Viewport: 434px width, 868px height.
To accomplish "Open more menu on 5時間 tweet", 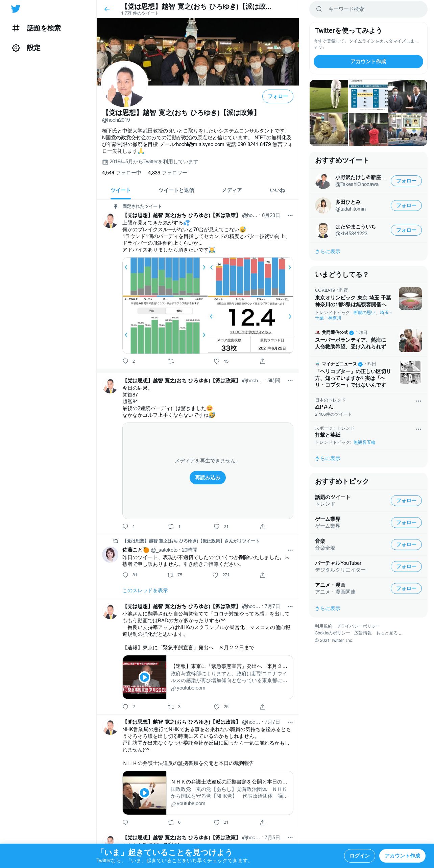I will tap(290, 381).
